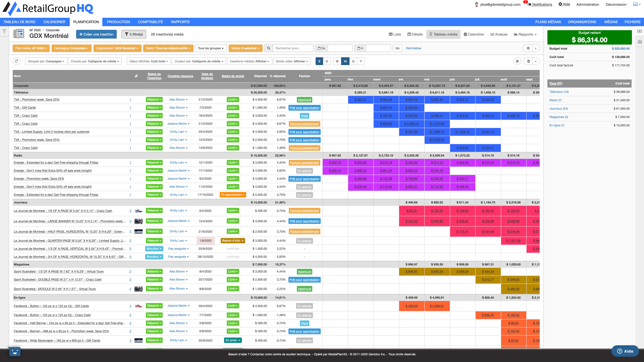Click the export file icon button
The height and width of the screenshot is (362, 644).
point(528,61)
